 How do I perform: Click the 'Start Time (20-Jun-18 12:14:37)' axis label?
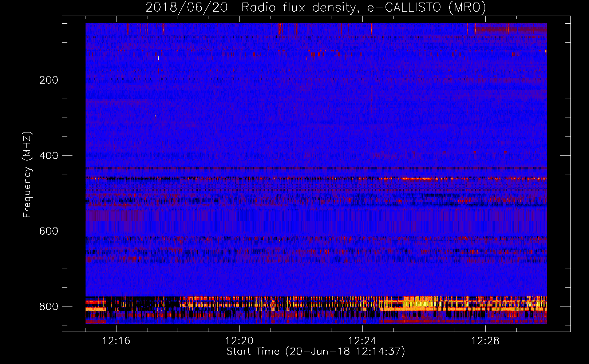(316, 352)
